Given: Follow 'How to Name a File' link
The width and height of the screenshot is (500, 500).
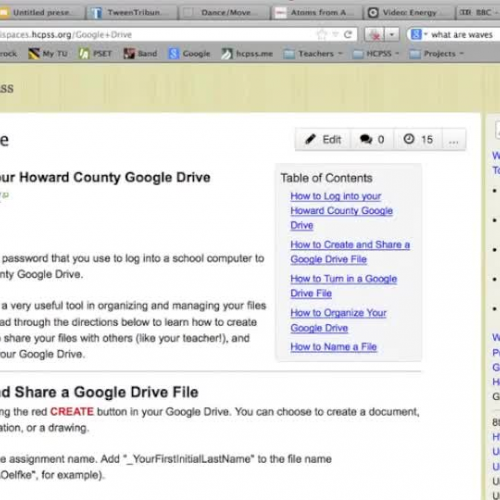Looking at the screenshot, I should point(334,347).
